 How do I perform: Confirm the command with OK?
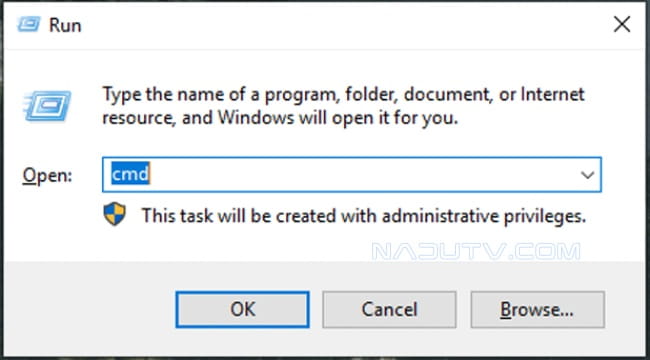pyautogui.click(x=243, y=309)
